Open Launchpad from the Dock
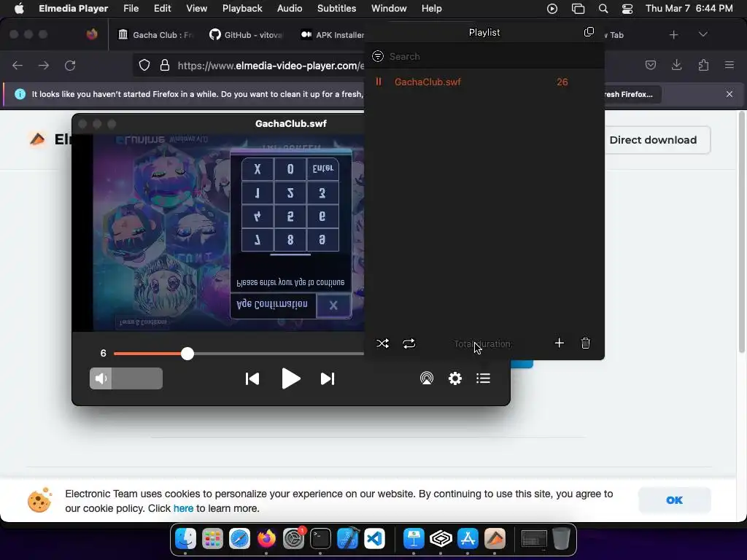747x560 pixels. [x=212, y=539]
